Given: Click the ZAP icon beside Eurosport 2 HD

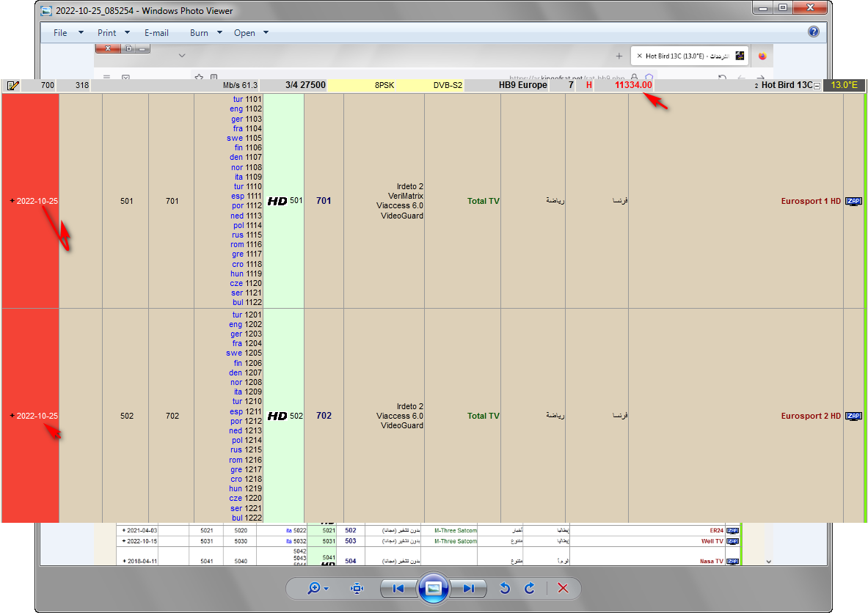Looking at the screenshot, I should 853,416.
